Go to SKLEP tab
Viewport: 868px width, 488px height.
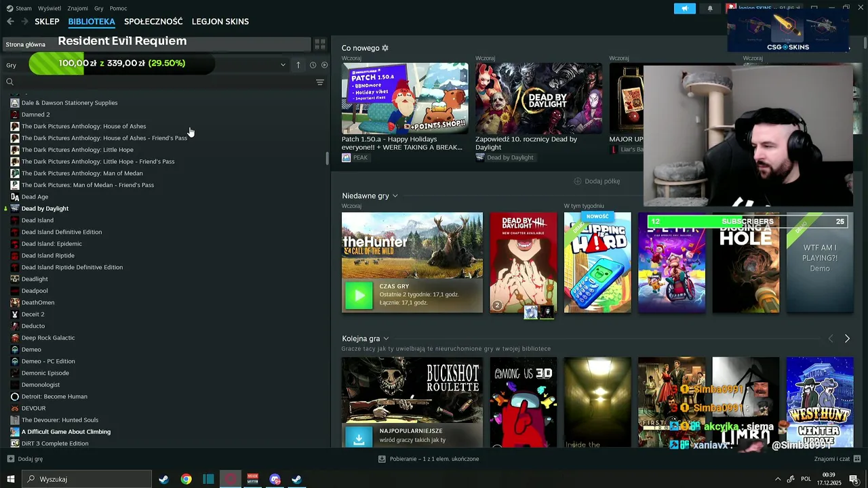pyautogui.click(x=47, y=22)
